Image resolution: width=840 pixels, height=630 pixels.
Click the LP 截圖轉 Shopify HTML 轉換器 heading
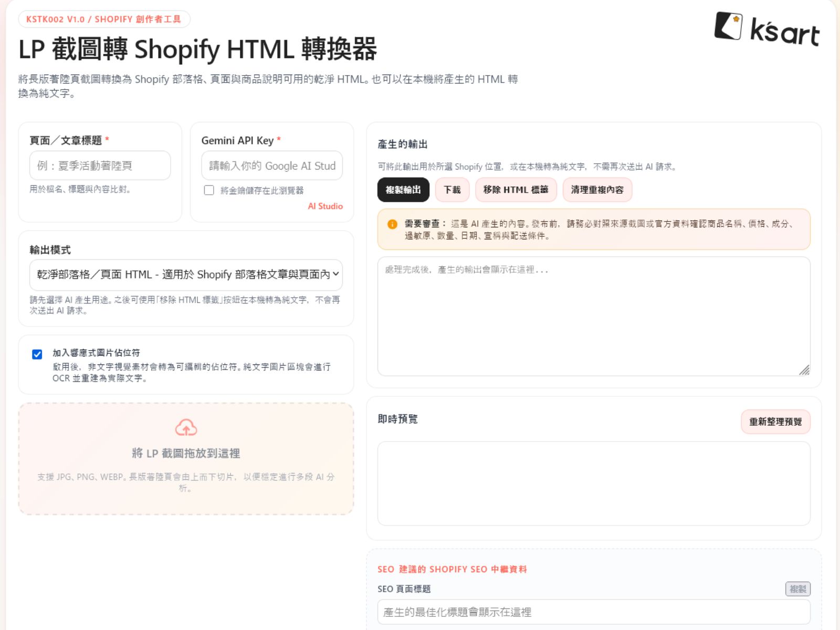pos(197,49)
